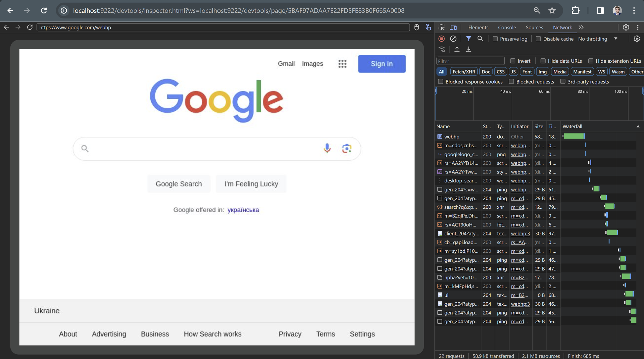This screenshot has height=359, width=644.
Task: Filter requests by Fetch/XHR type
Action: (463, 72)
